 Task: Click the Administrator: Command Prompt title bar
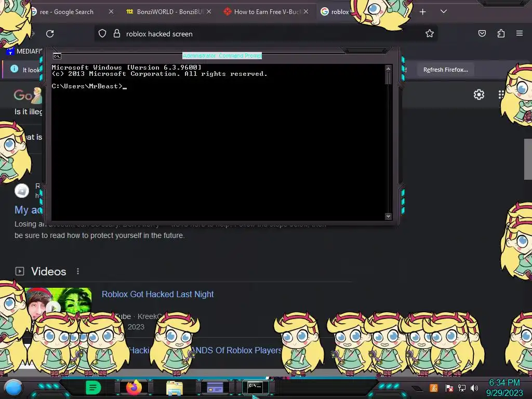(x=222, y=56)
